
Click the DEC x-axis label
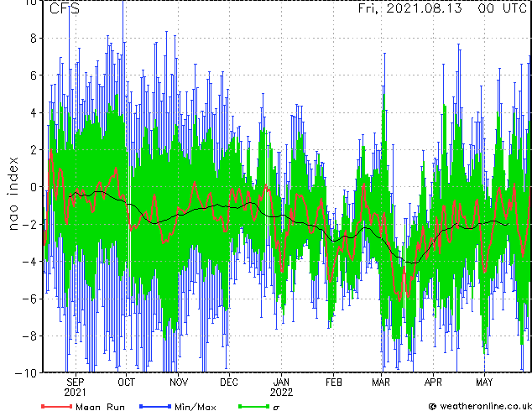(229, 382)
